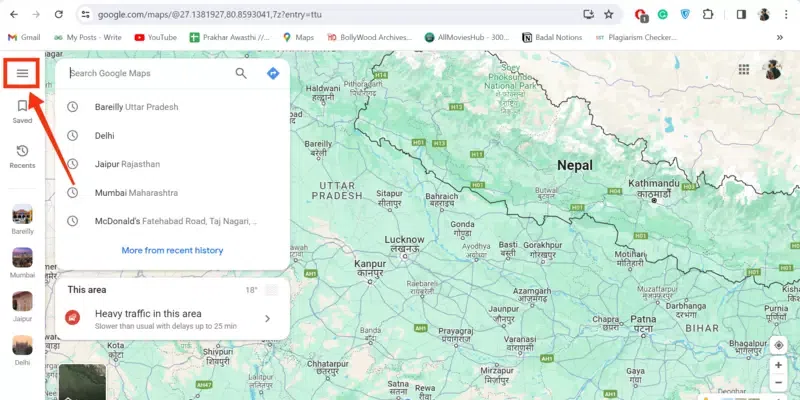View site information icon in address bar
The width and height of the screenshot is (800, 400).
(x=86, y=14)
